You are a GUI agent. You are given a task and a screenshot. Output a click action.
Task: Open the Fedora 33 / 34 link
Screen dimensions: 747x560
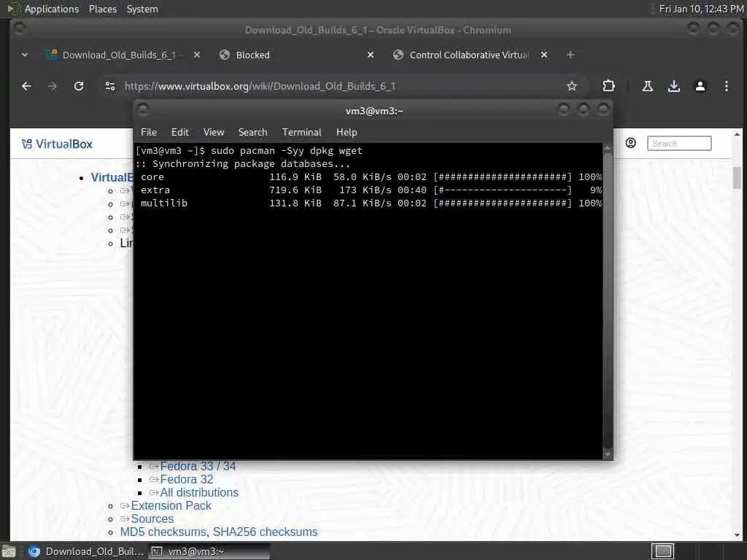[198, 466]
